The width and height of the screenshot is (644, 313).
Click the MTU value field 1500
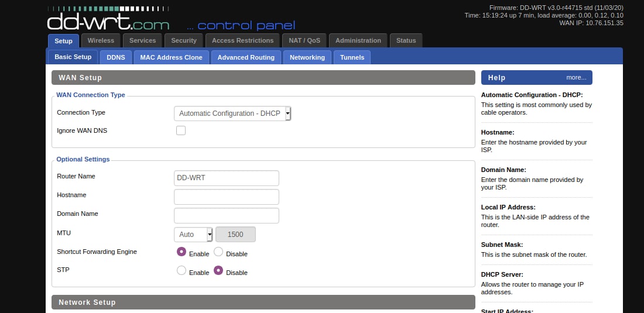coord(235,235)
